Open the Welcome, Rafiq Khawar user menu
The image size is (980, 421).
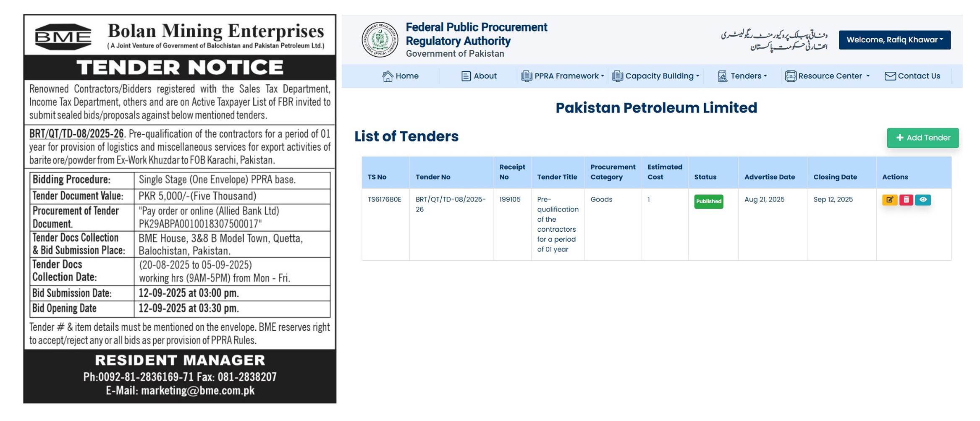pos(894,40)
